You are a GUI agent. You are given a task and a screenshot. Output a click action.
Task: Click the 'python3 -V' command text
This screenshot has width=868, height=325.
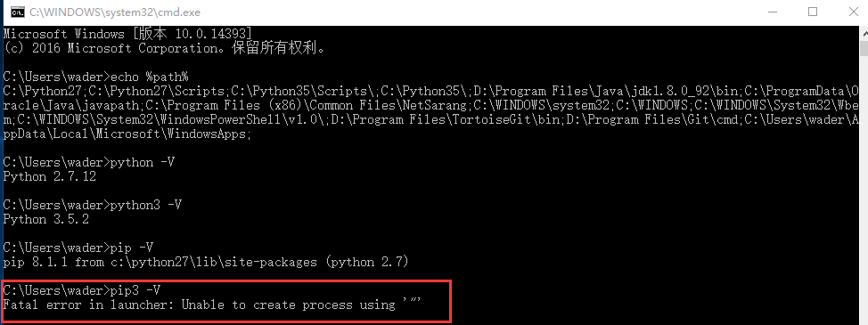(146, 205)
